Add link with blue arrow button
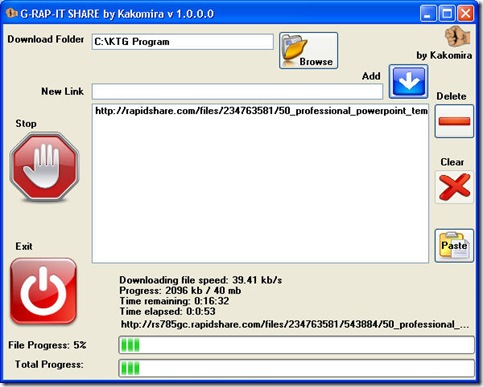483x387 pixels. pyautogui.click(x=408, y=82)
